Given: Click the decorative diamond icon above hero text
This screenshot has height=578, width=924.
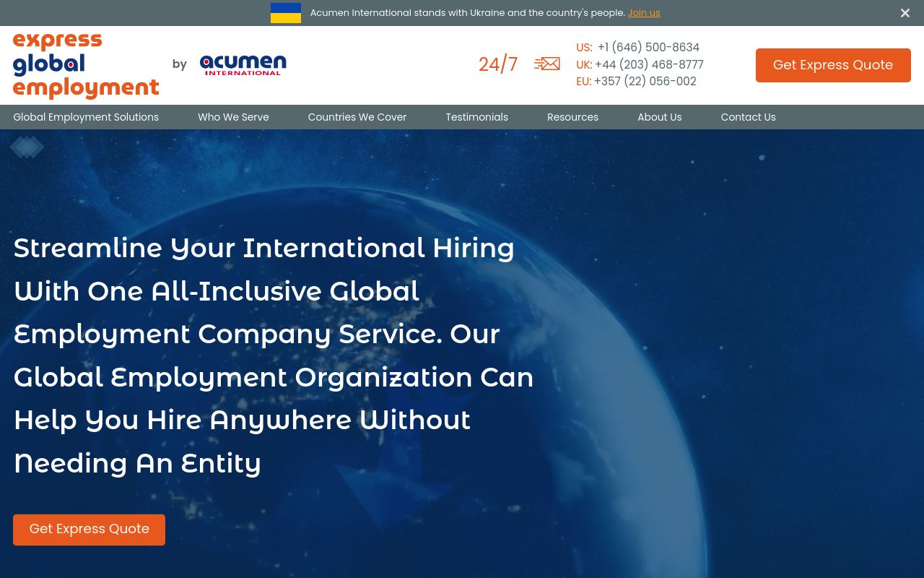Looking at the screenshot, I should click(27, 147).
